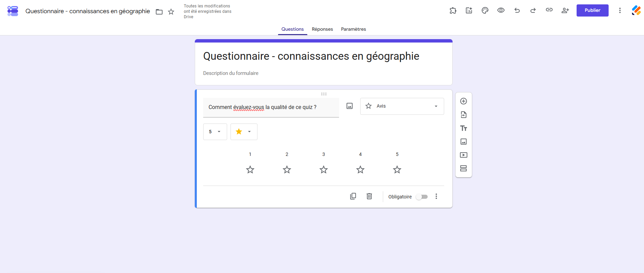Viewport: 644px width, 273px height.
Task: Open the star icon style dropdown
Action: (x=244, y=132)
